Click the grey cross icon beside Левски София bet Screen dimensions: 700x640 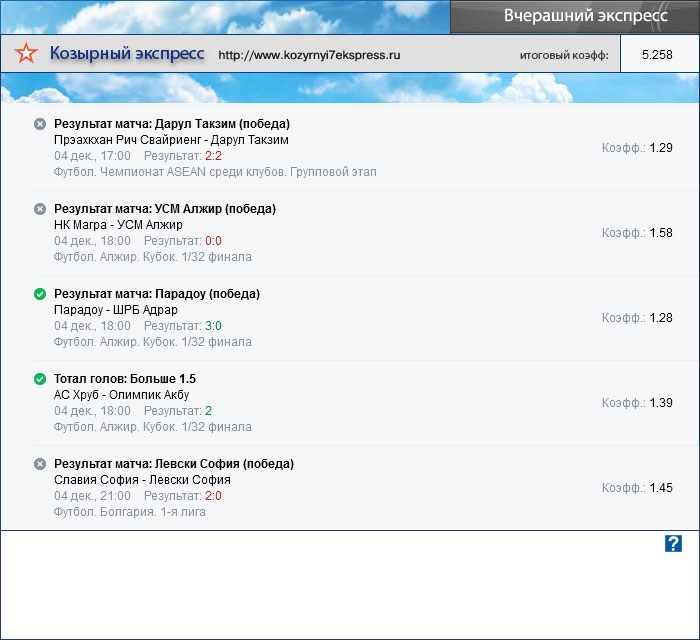[x=40, y=464]
